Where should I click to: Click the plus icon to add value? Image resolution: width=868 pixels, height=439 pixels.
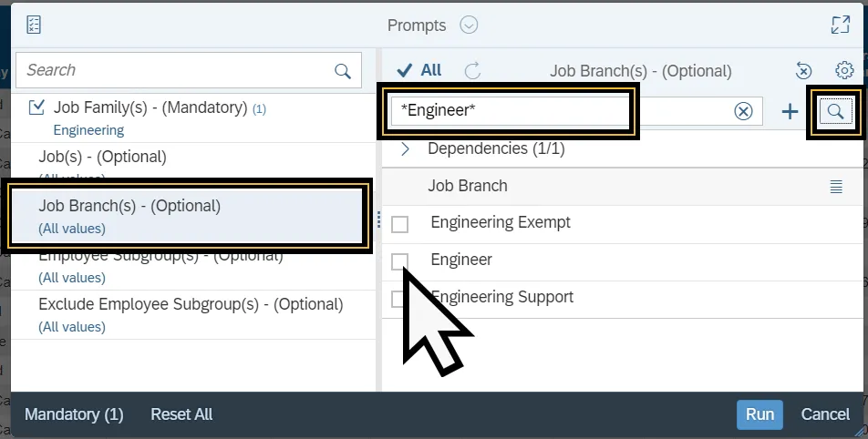click(790, 111)
